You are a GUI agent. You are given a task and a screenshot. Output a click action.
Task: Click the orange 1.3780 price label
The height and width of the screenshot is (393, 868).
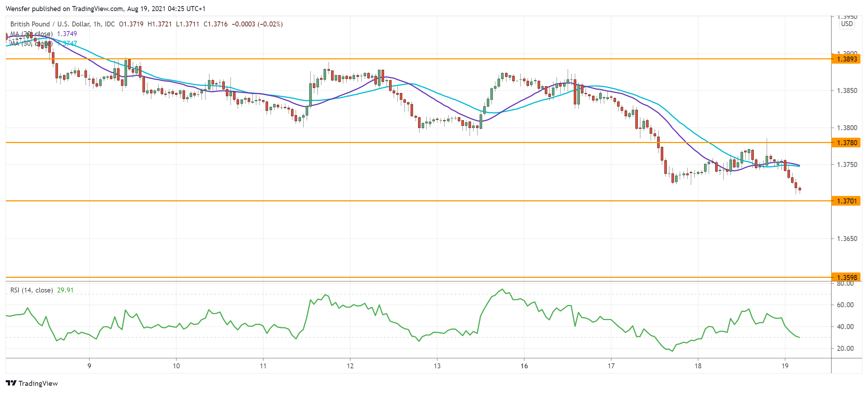(847, 143)
